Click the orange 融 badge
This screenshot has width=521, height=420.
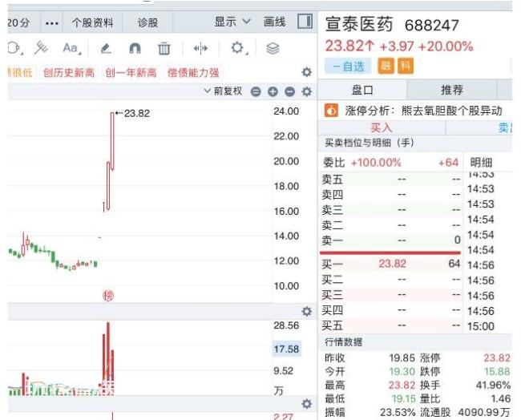pos(386,66)
